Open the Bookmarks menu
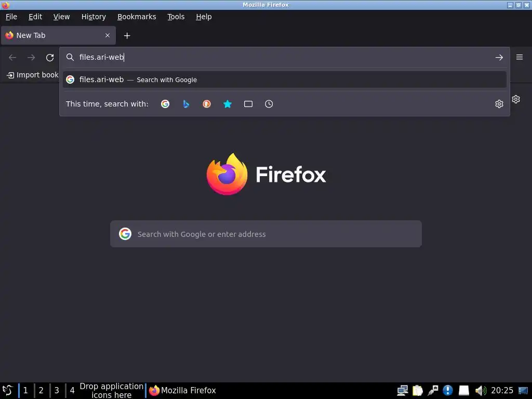This screenshot has width=532, height=399. pos(137,17)
